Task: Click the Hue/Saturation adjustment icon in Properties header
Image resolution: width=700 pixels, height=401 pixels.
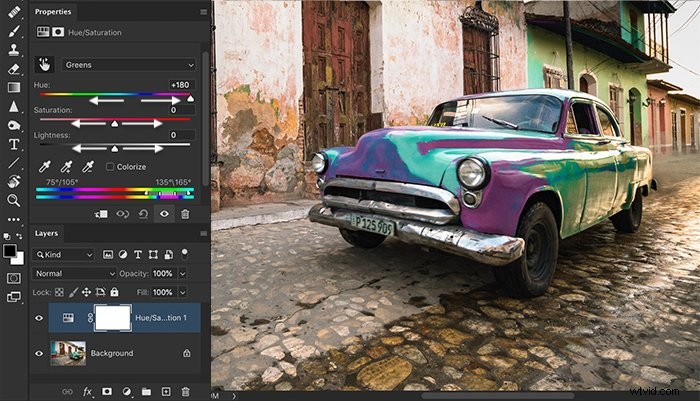Action: click(43, 32)
